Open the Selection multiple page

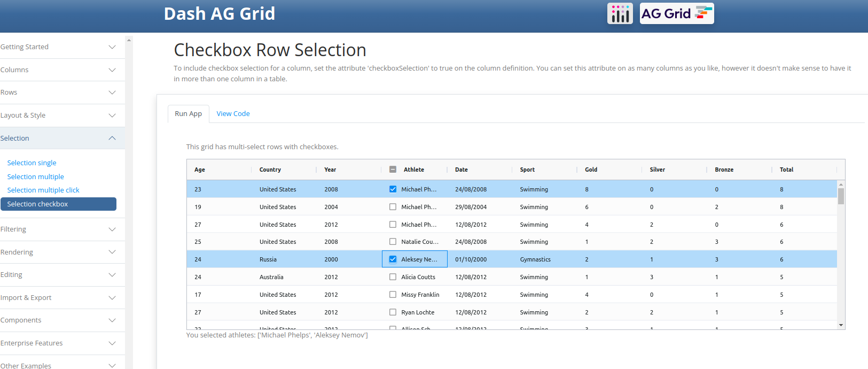[35, 177]
